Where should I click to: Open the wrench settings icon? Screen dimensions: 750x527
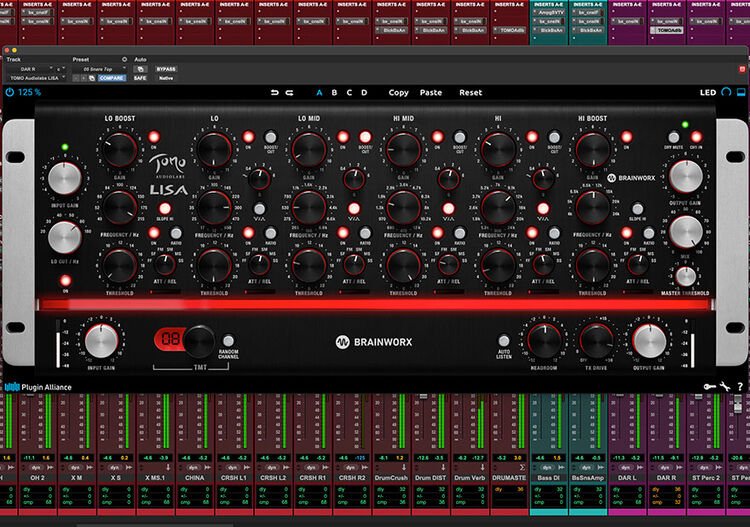click(725, 386)
